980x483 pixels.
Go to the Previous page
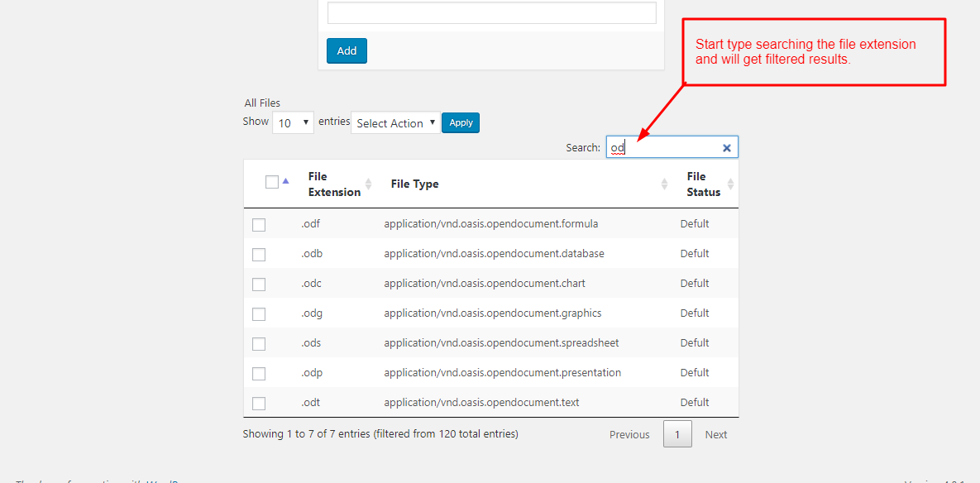pyautogui.click(x=629, y=434)
